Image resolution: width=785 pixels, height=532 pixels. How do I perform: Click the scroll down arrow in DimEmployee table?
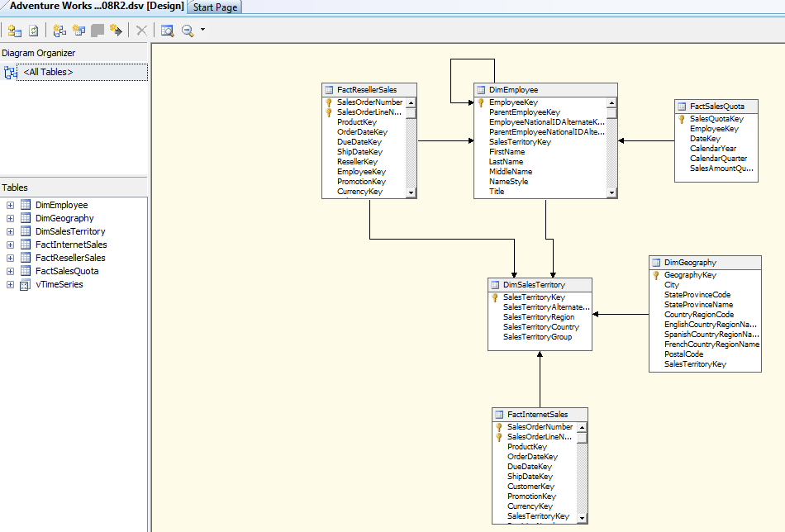tap(611, 192)
